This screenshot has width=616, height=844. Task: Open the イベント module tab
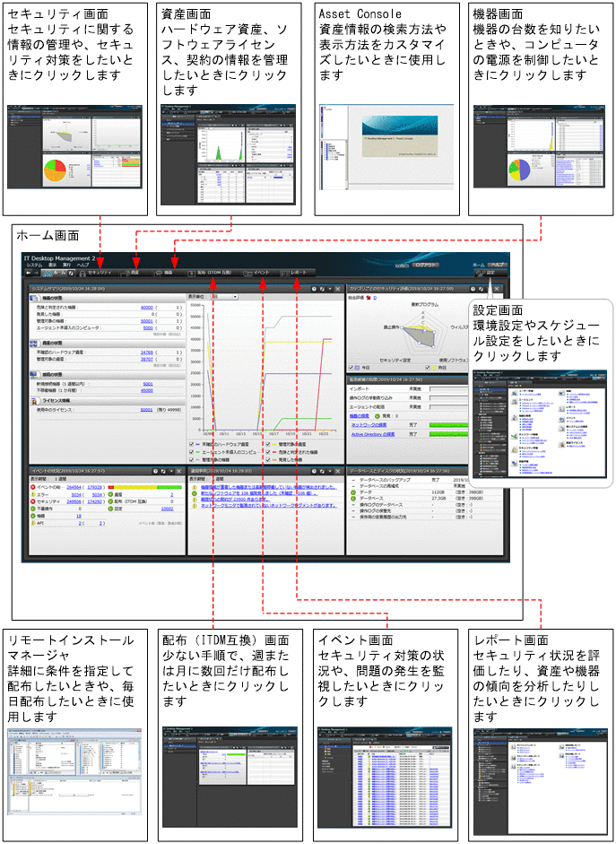(262, 273)
